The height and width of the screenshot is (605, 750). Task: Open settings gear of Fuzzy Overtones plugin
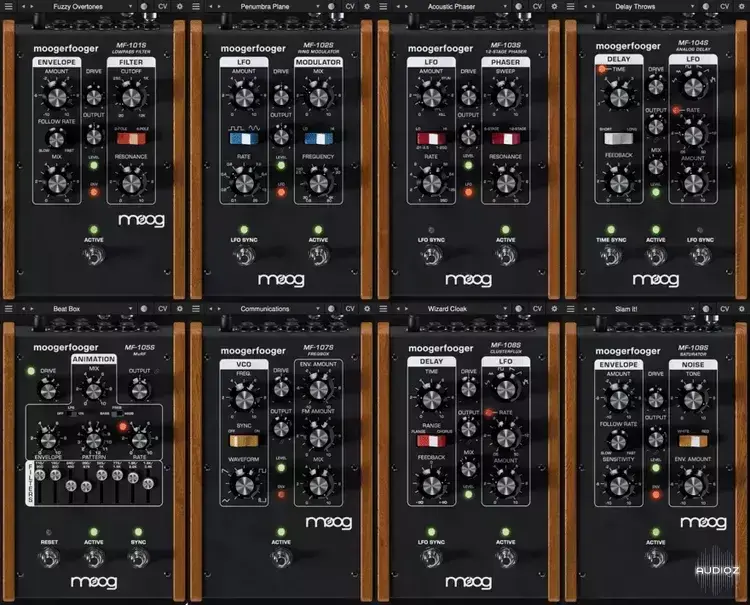[x=180, y=7]
